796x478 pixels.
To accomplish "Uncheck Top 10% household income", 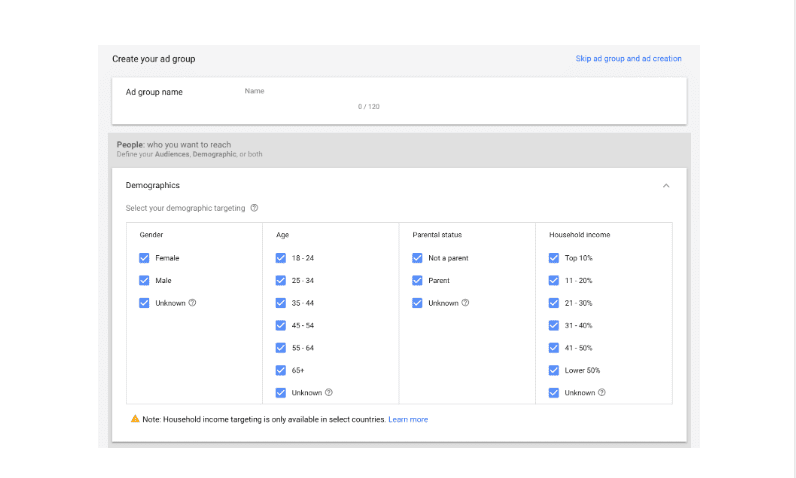I will tap(554, 258).
